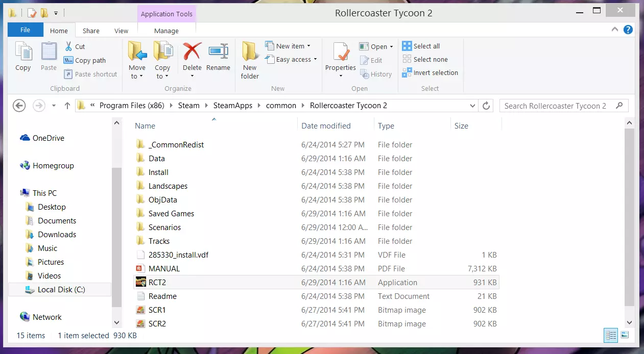Viewport: 644px width, 354px height.
Task: Click Paste shortcut in Clipboard group
Action: (90, 74)
